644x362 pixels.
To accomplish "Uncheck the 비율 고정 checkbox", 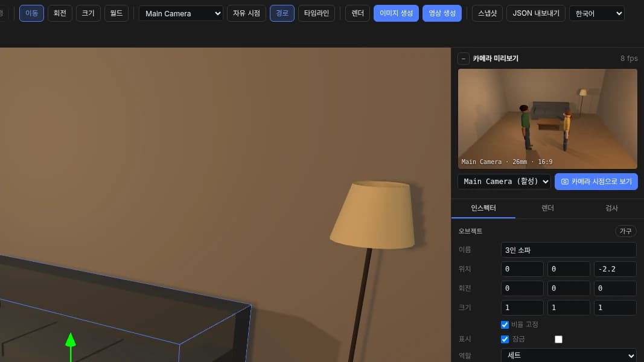I will coord(505,325).
